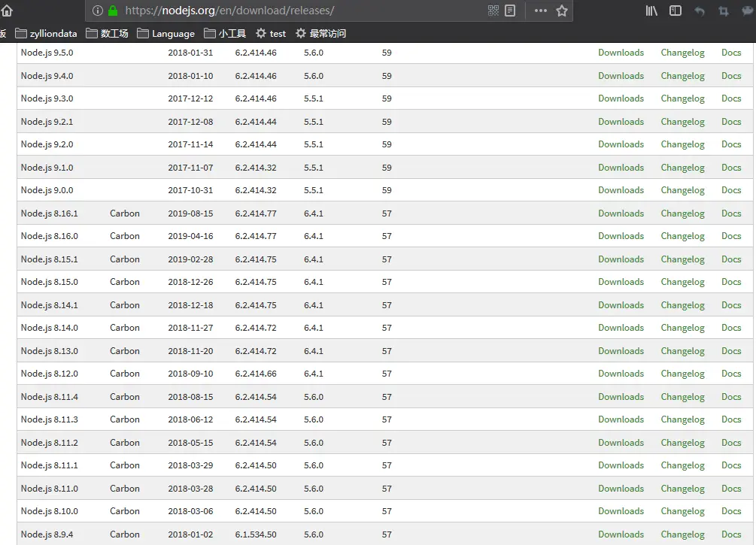Click the undo arrow toolbar icon

(700, 11)
